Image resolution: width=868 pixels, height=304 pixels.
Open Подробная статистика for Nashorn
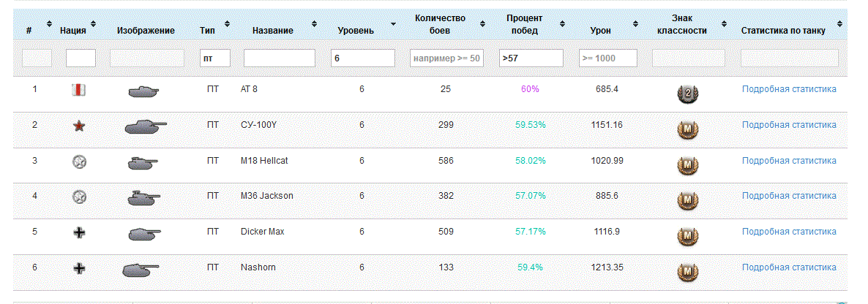pos(788,267)
